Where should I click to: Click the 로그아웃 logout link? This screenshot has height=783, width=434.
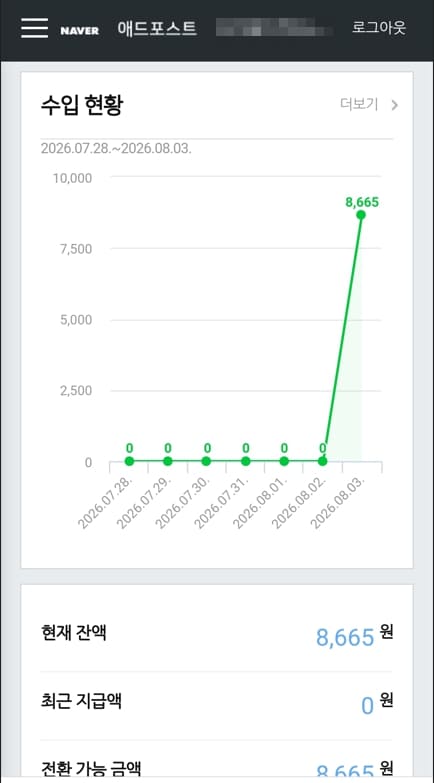click(x=379, y=27)
